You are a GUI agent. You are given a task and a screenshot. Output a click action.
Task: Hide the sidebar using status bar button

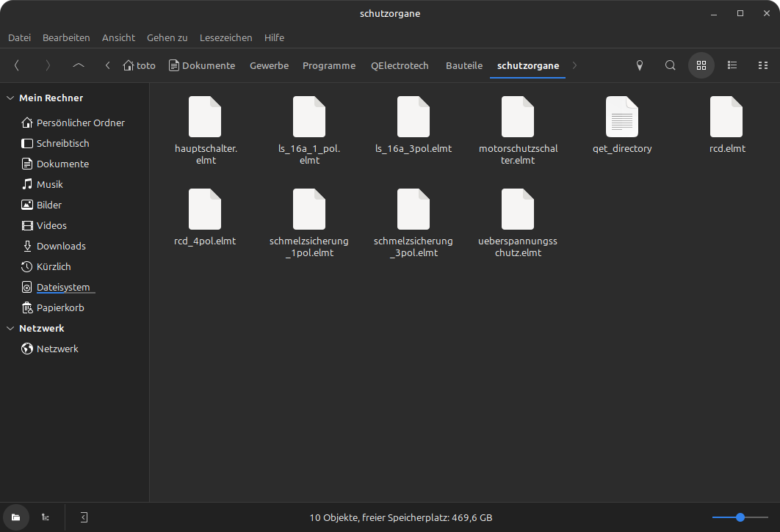tap(84, 517)
